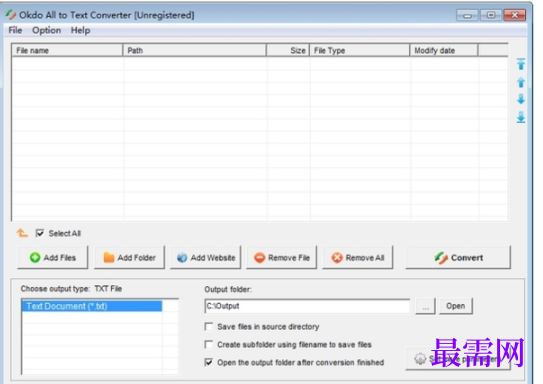The width and height of the screenshot is (543, 384).
Task: Maximize the Okdo converter window
Action: click(x=491, y=15)
